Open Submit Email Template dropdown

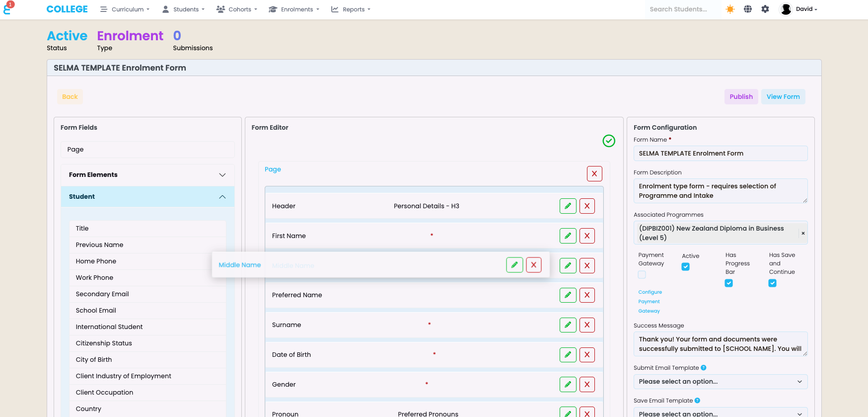point(721,382)
